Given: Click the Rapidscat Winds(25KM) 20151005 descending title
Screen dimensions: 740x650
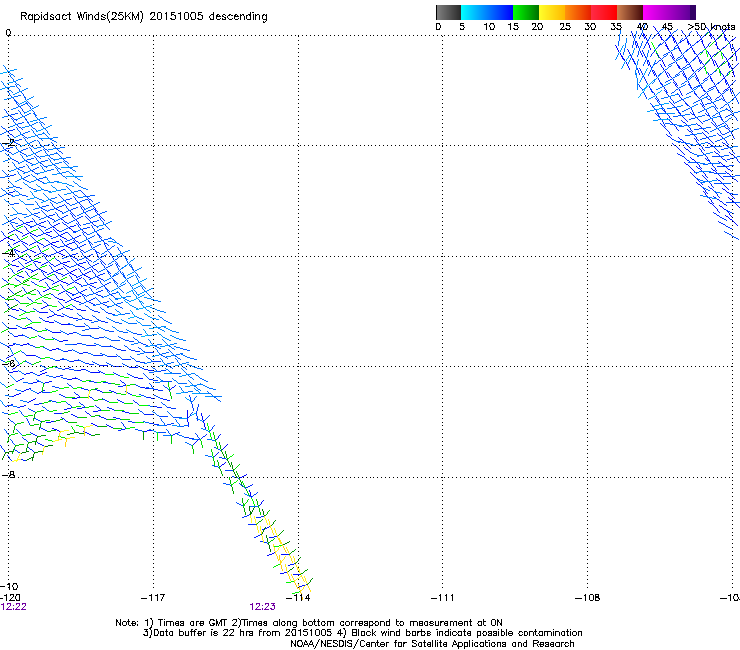Looking at the screenshot, I should point(143,17).
